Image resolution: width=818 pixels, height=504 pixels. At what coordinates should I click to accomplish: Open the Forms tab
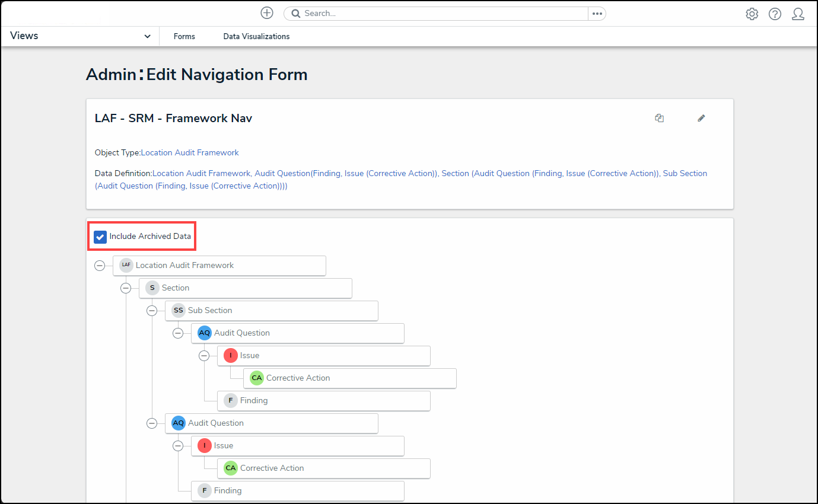click(184, 37)
